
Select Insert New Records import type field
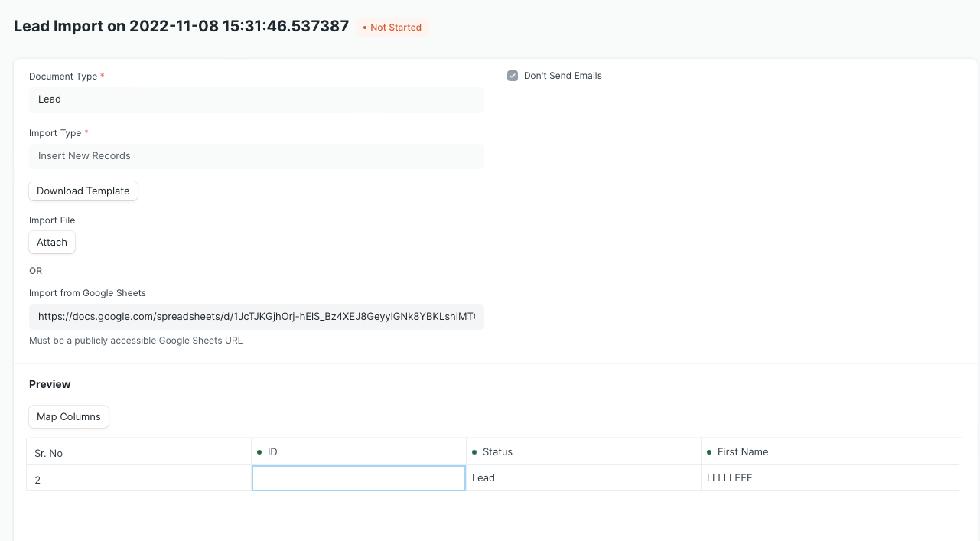click(256, 156)
